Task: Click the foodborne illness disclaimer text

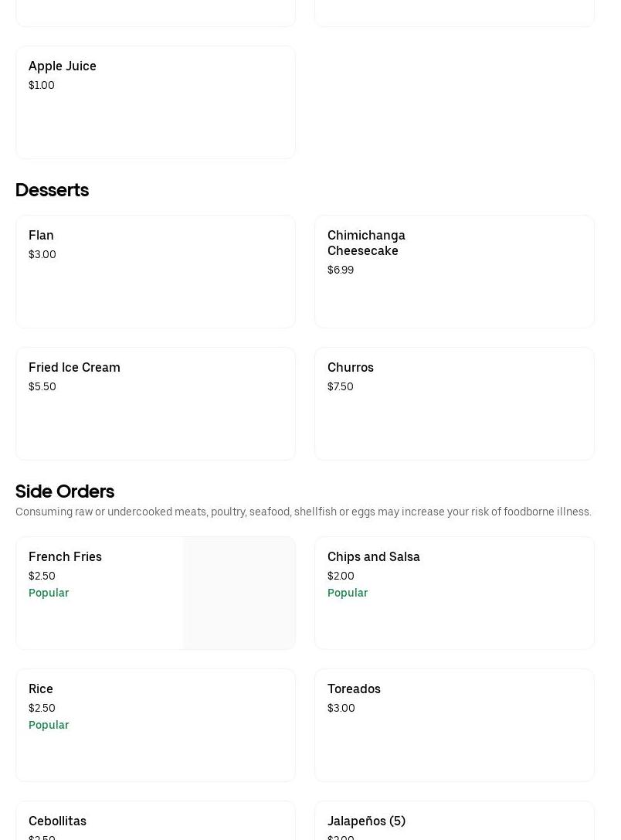Action: [x=303, y=512]
